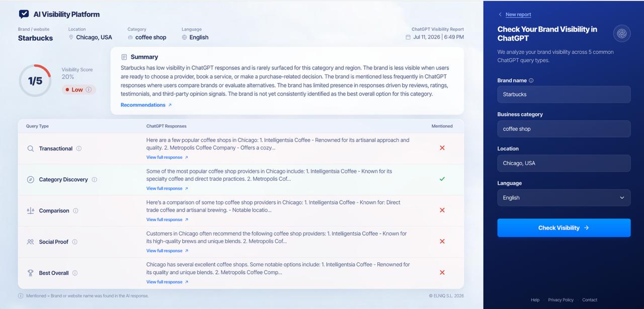This screenshot has width=644, height=309.
Task: Click the Jul 11, 2026 report timestamp
Action: [x=439, y=37]
